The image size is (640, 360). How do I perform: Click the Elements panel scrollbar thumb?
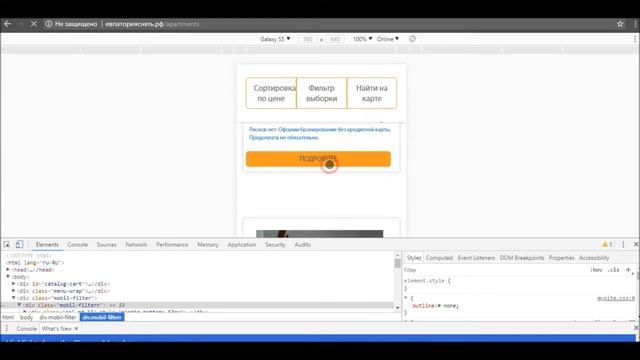398,263
